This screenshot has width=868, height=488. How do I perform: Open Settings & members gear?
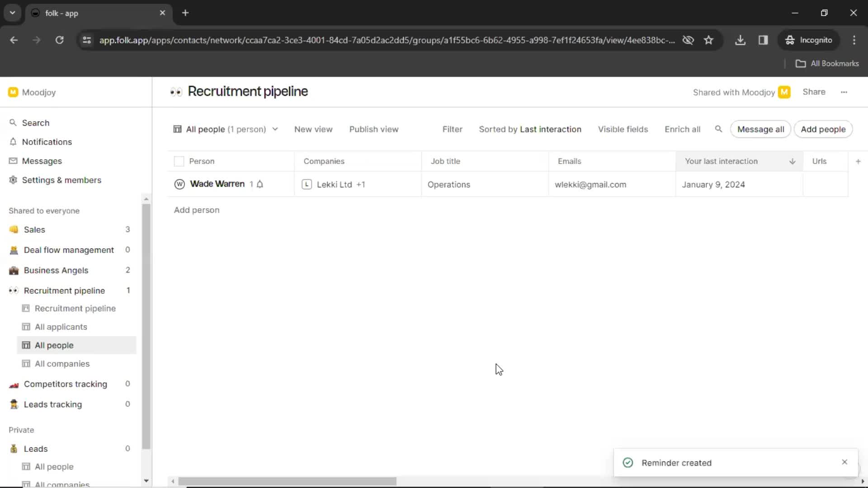[x=55, y=180]
